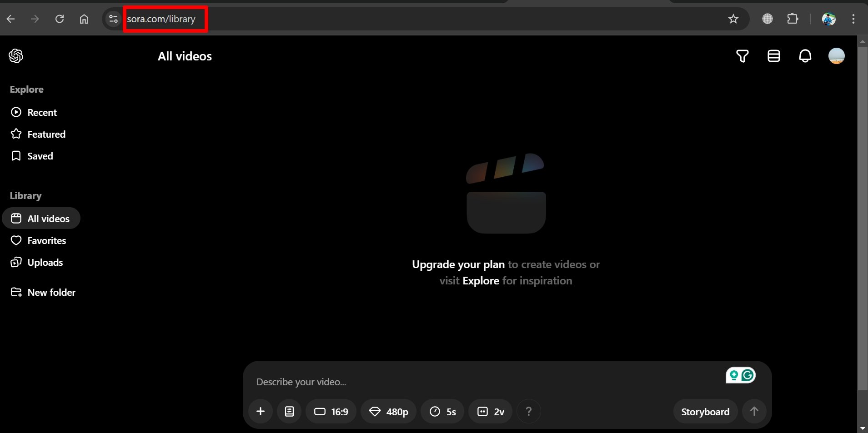868x433 pixels.
Task: Open Featured in Explore
Action: pos(38,134)
